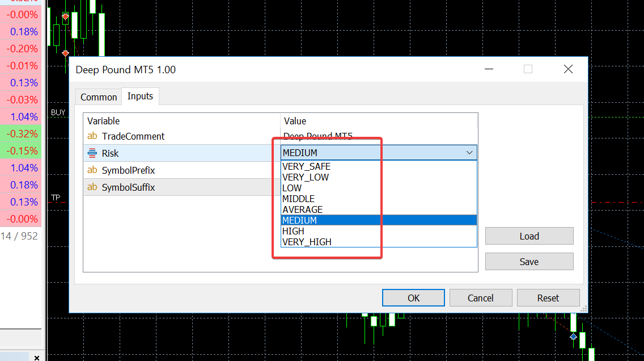Viewport: 644px width, 361px height.
Task: Click the Risk enum type icon
Action: coord(92,153)
